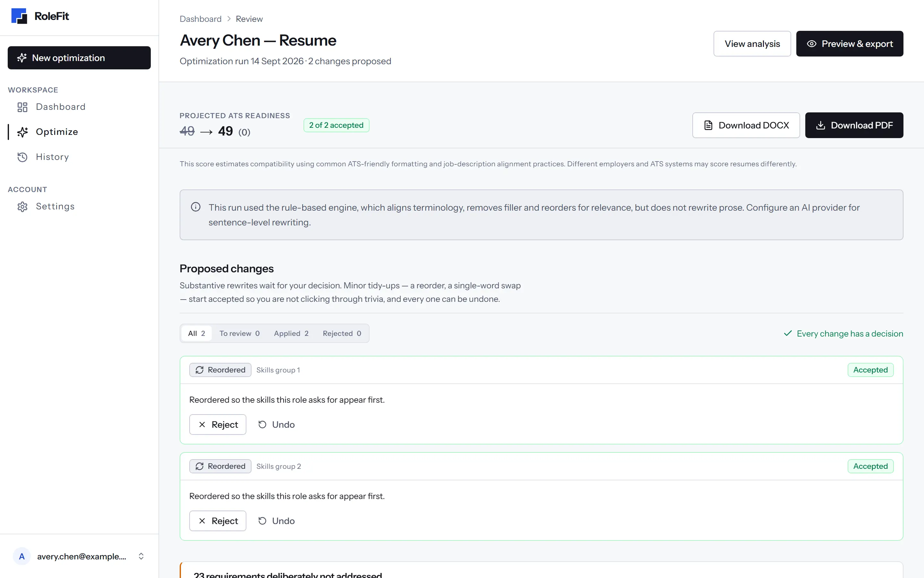Click the Skills group 2 label
The height and width of the screenshot is (578, 924).
[278, 466]
